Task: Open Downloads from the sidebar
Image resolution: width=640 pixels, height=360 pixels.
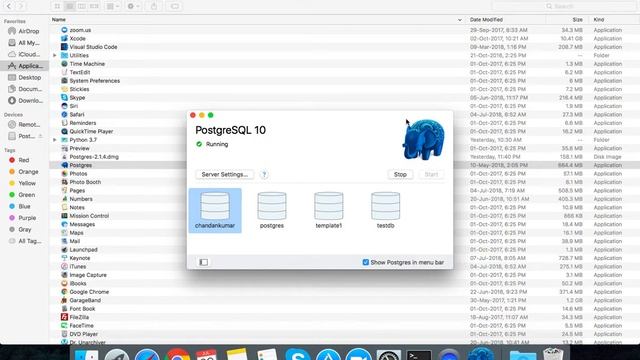Action: coord(24,100)
